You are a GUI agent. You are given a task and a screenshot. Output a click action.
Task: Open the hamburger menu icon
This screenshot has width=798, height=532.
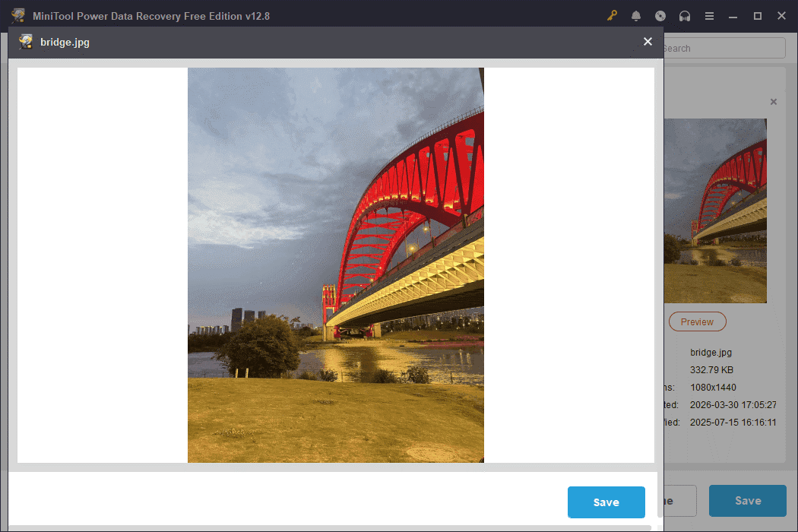point(709,15)
